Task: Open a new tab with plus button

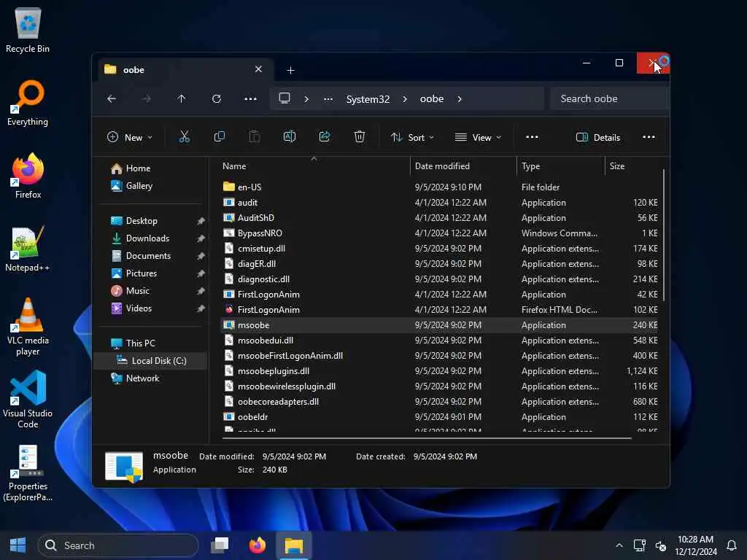Action: point(290,71)
